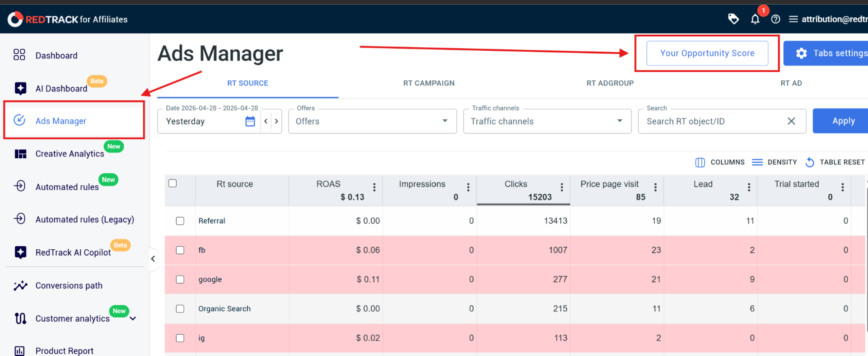Viewport: 868px width, 356px height.
Task: Switch to RT ADGROUP tab
Action: tap(610, 83)
